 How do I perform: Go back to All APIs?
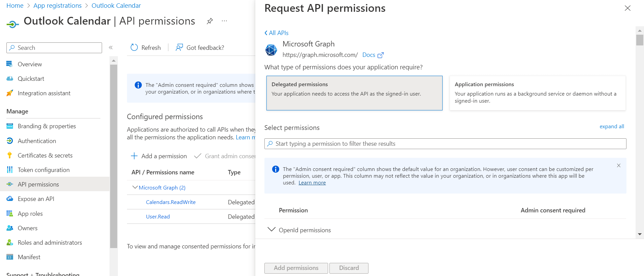click(277, 33)
